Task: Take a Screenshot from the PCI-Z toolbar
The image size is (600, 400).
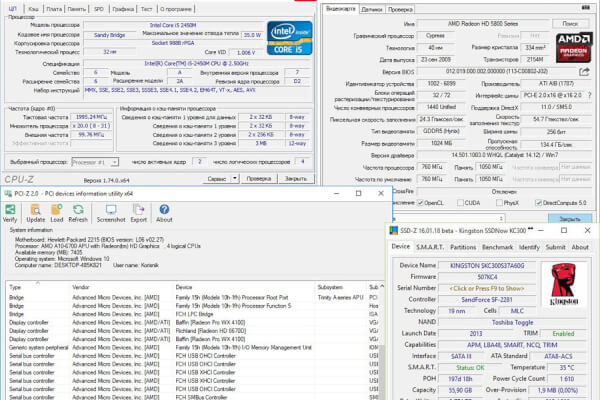Action: click(x=111, y=213)
